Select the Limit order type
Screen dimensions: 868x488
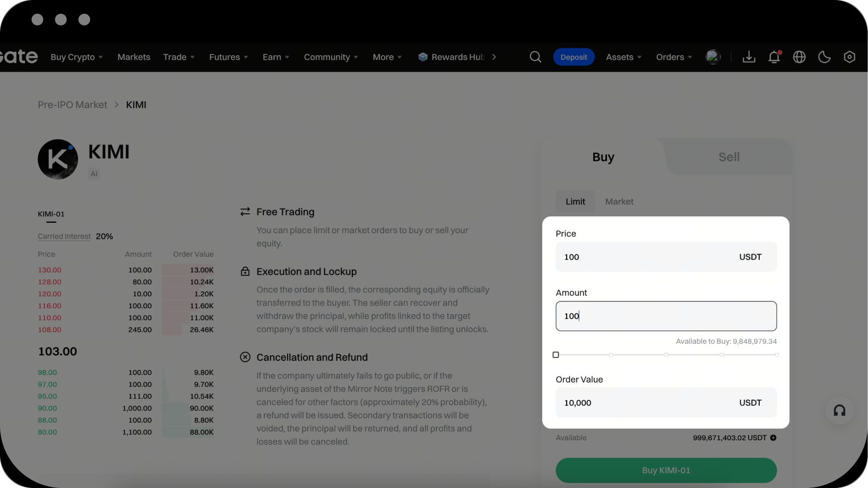[x=575, y=202]
